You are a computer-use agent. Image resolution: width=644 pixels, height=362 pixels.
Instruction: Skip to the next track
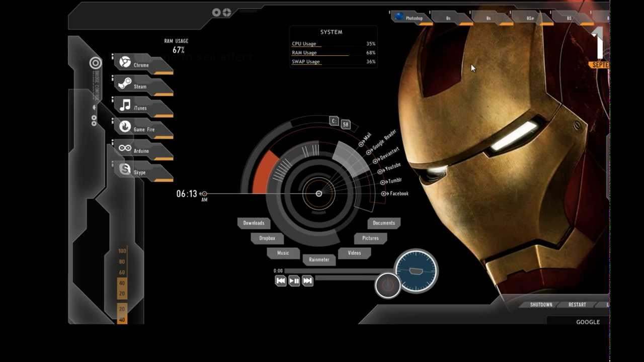(x=307, y=281)
